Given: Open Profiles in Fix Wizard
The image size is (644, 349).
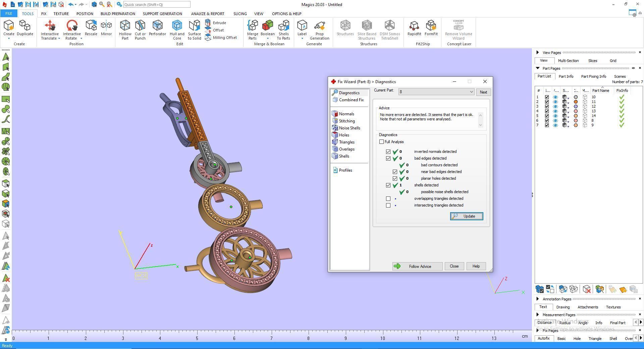Looking at the screenshot, I should 342,170.
